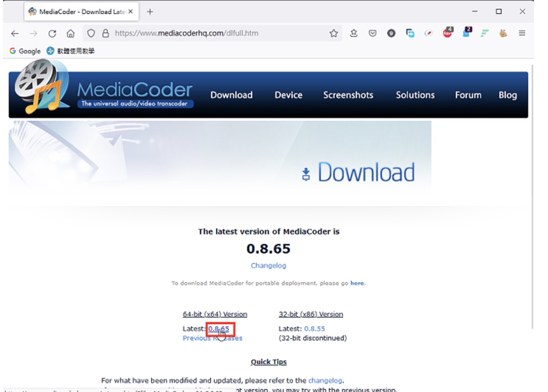View site security padlock info
Screen dimensions: 548x392
(105, 34)
